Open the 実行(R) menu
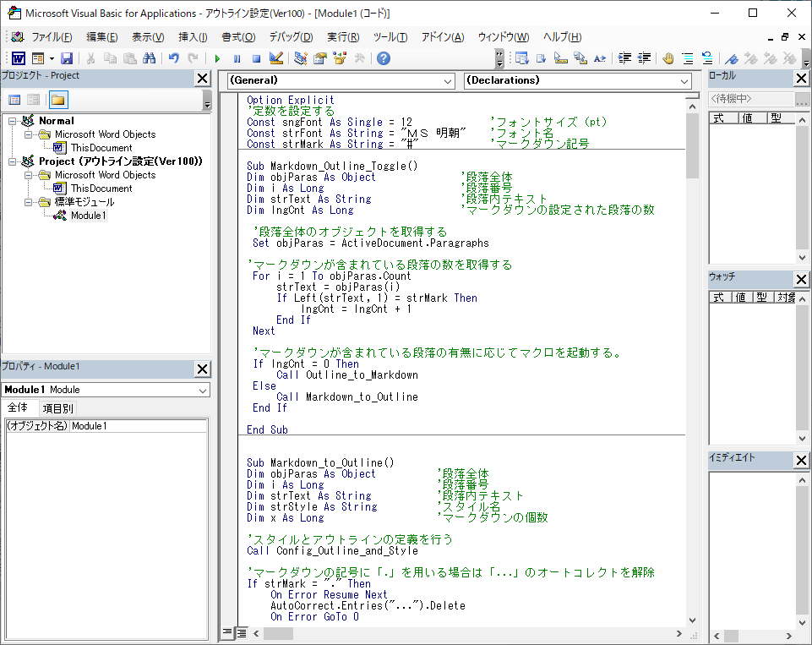 (x=343, y=37)
